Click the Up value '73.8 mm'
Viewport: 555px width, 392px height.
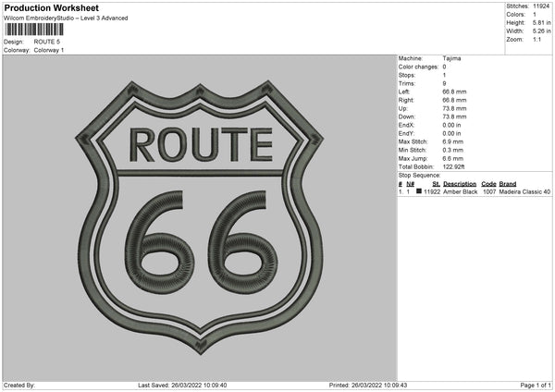coord(454,108)
